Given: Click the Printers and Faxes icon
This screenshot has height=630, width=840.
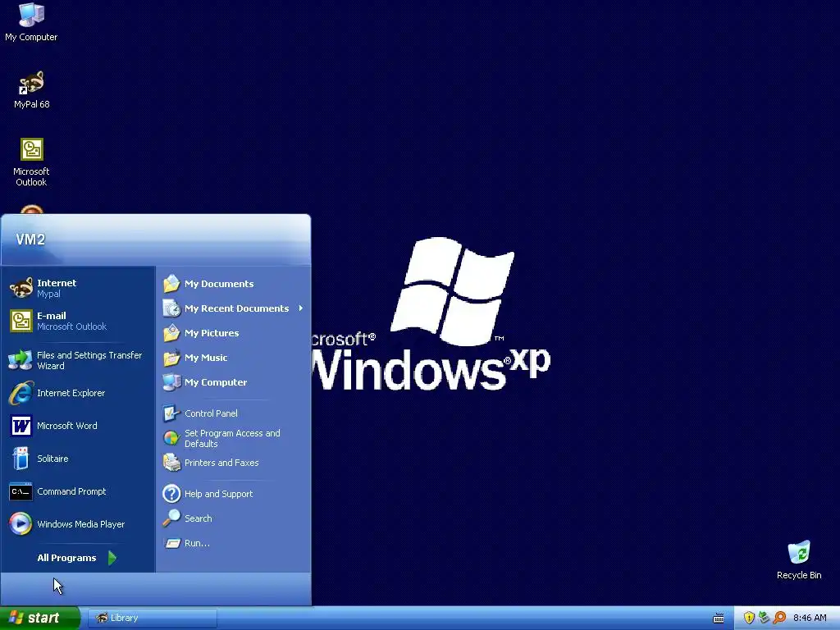Looking at the screenshot, I should click(171, 463).
